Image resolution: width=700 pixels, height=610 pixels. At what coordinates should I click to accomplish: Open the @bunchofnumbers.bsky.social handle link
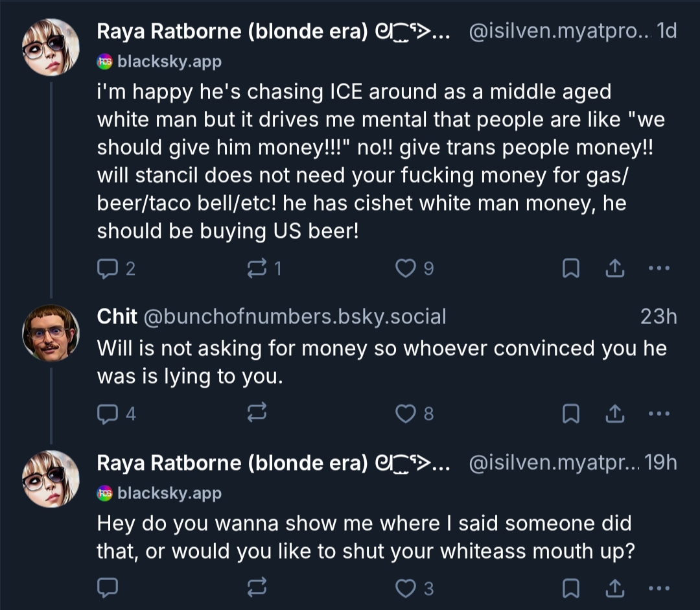(x=294, y=316)
